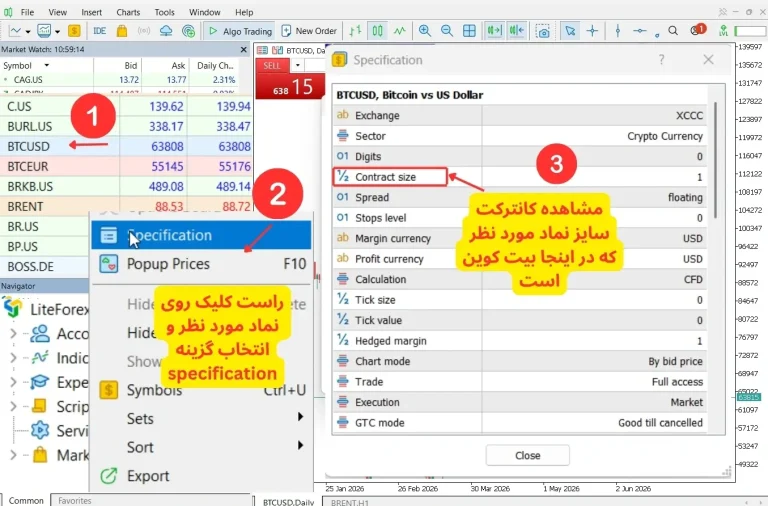Click the New Order button
The image size is (768, 506).
[309, 31]
